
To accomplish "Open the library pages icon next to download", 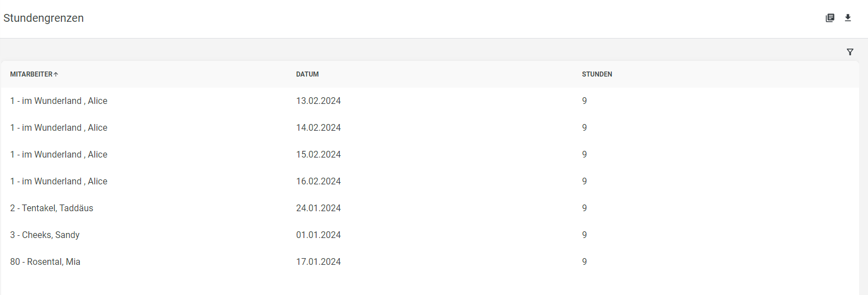I will [830, 18].
